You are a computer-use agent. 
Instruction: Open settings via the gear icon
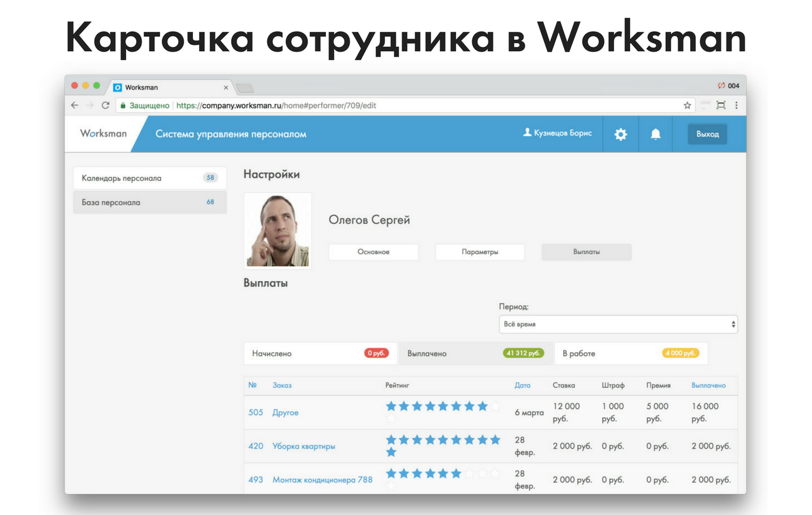(620, 134)
